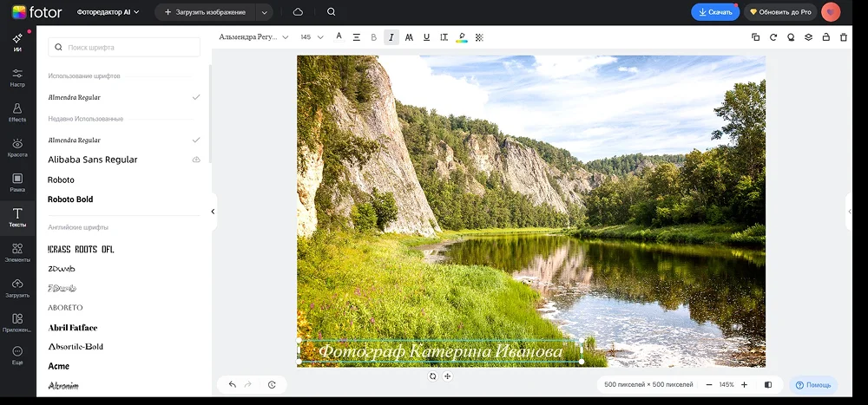Toggle italic text formatting
Viewport: 868px width, 405px height.
pos(391,37)
